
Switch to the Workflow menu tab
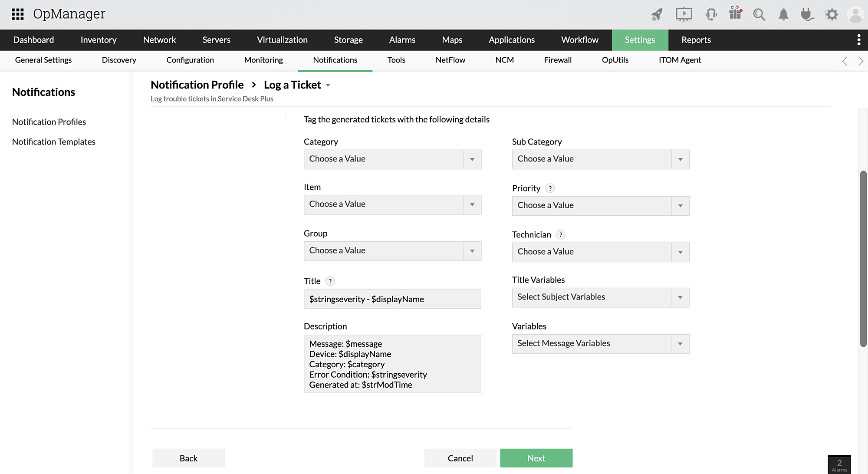click(579, 40)
